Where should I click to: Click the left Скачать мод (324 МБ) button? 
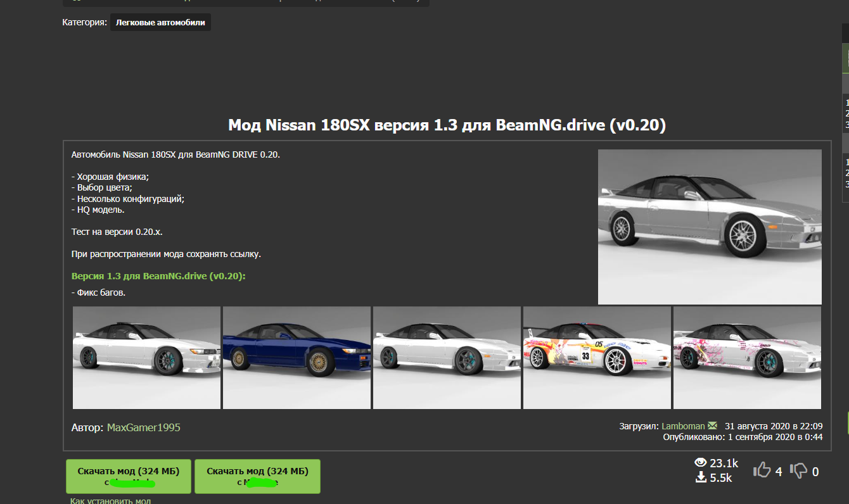coord(129,476)
